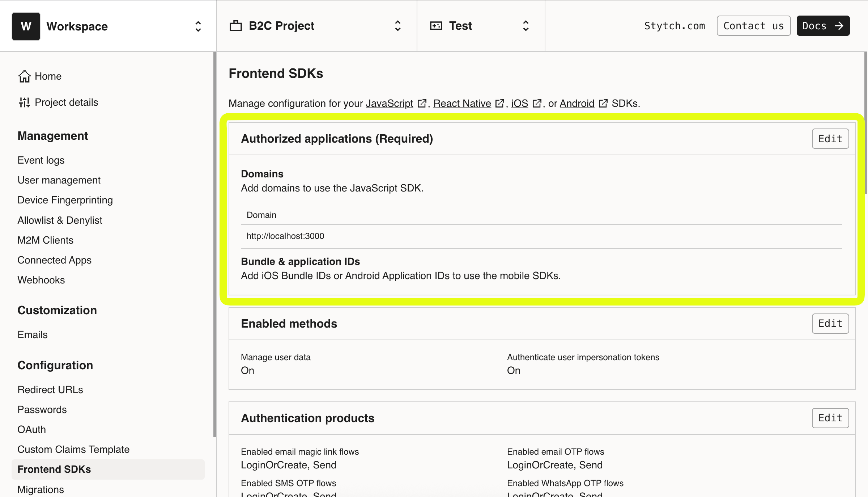
Task: Click external link icon next to Android
Action: (x=603, y=104)
